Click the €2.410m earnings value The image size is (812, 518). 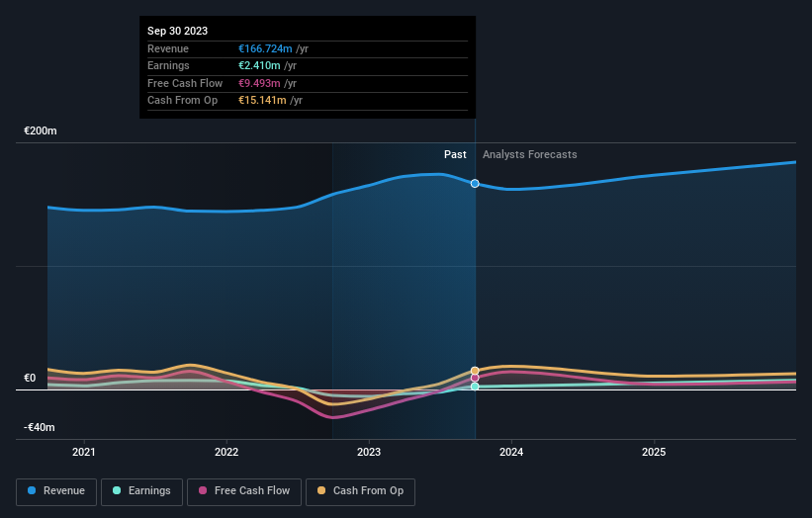click(x=259, y=65)
